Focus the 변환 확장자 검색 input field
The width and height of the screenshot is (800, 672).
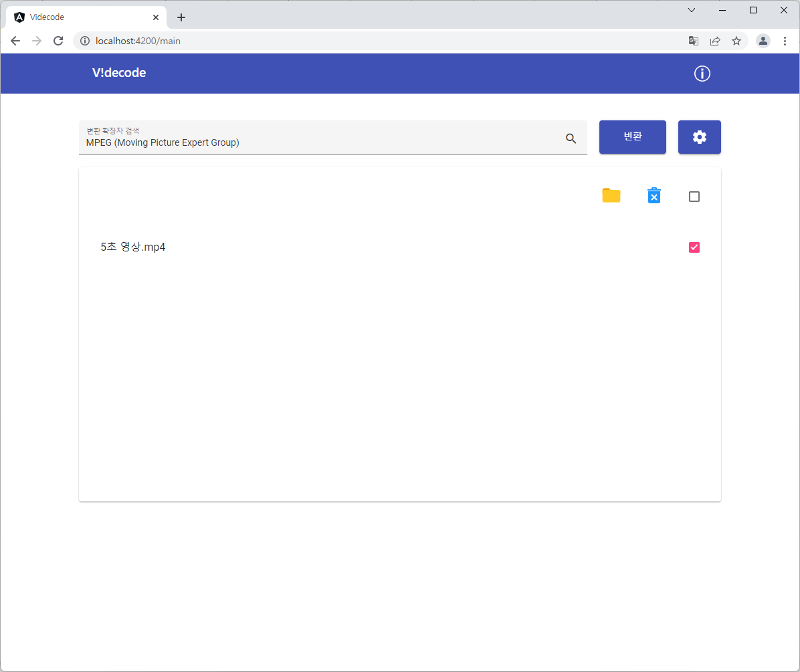coord(332,138)
